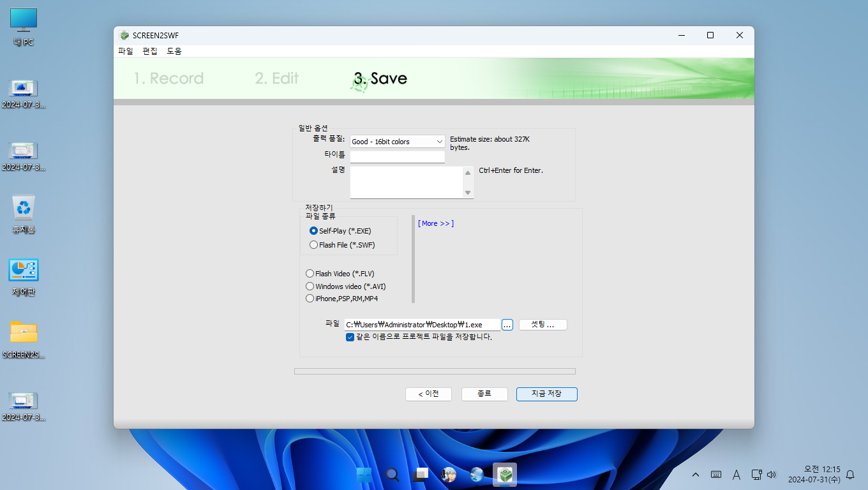Select Flash File (*.SWF) file type
The height and width of the screenshot is (490, 868).
click(x=342, y=245)
